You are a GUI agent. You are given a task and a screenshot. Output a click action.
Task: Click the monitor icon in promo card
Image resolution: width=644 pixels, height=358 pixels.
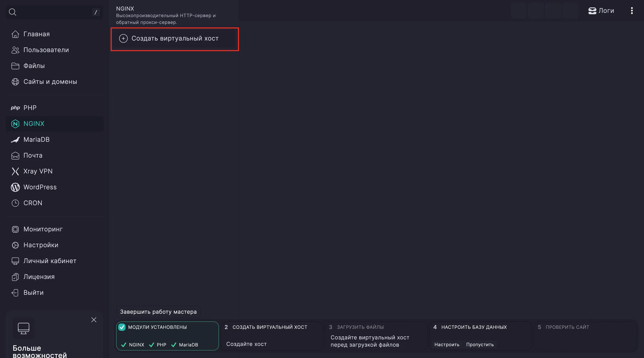(x=23, y=328)
